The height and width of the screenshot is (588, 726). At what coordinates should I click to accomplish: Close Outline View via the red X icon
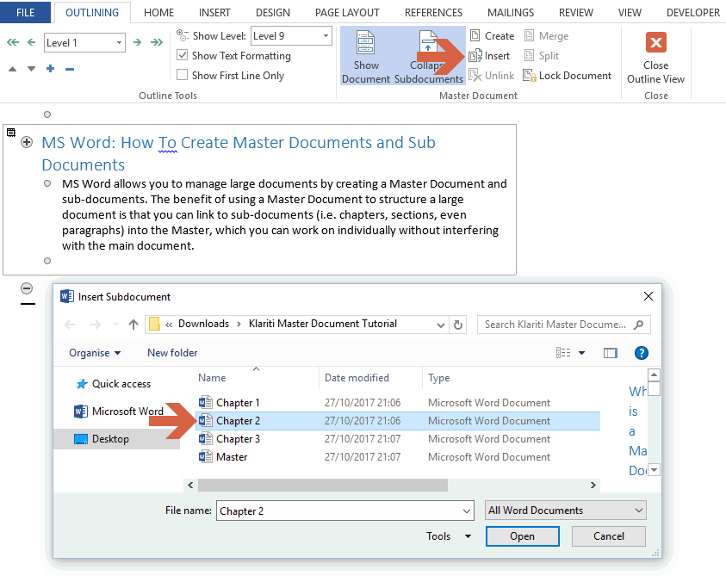pyautogui.click(x=656, y=41)
